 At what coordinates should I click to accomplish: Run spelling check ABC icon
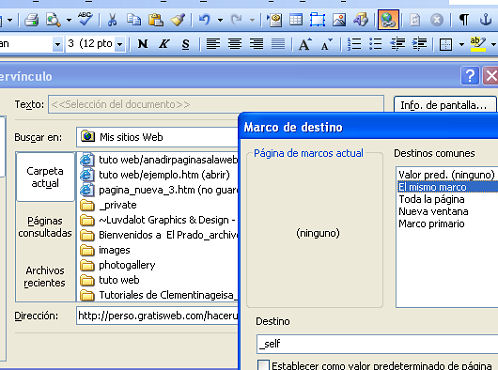tap(85, 19)
